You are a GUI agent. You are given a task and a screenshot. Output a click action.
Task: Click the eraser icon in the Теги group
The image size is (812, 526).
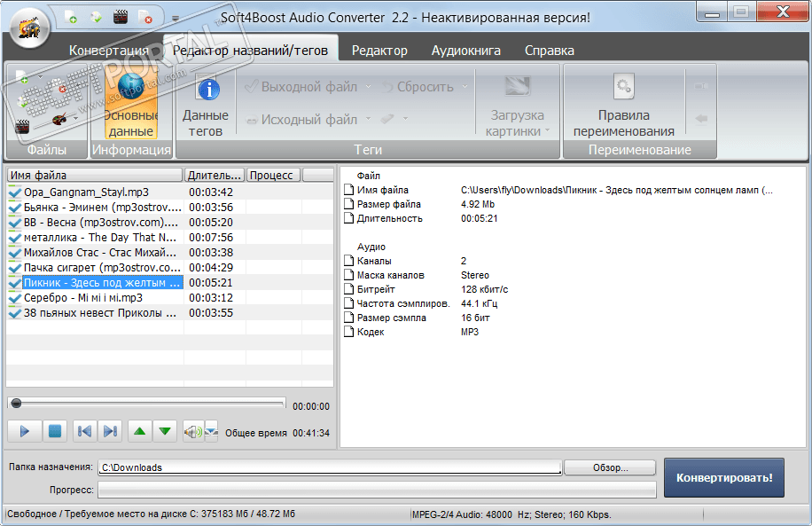(387, 119)
